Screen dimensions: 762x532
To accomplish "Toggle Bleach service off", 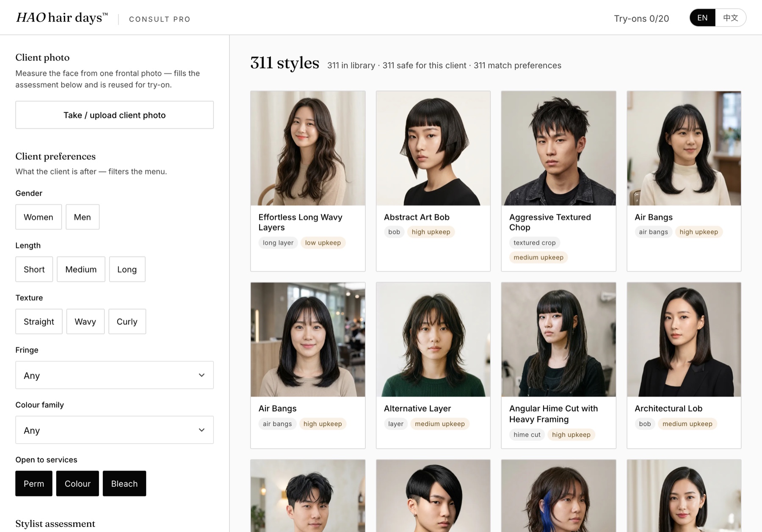I will tap(124, 483).
